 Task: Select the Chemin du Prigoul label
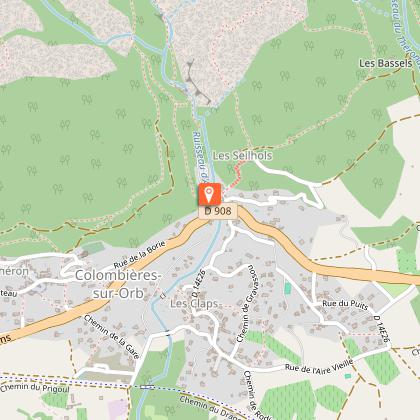pos(35,388)
